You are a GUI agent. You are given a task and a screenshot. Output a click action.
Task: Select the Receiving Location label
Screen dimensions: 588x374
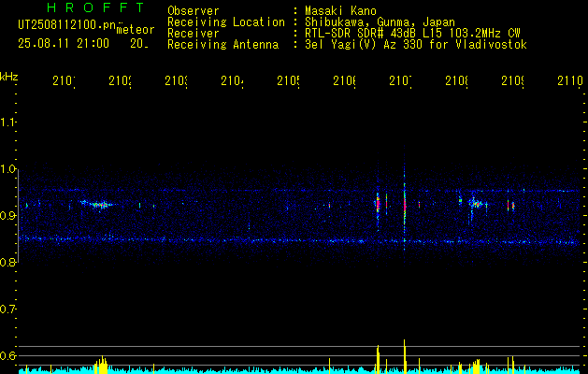(x=226, y=22)
